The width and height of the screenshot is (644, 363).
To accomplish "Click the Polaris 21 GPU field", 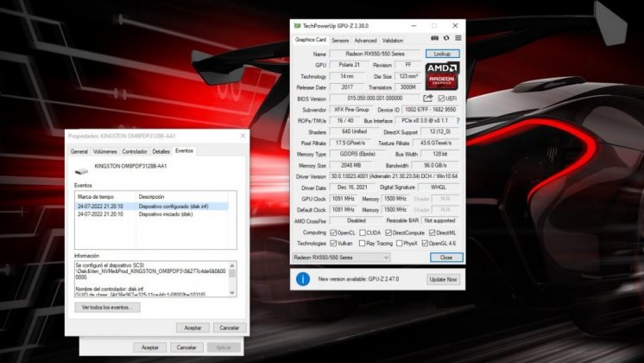I will (349, 65).
